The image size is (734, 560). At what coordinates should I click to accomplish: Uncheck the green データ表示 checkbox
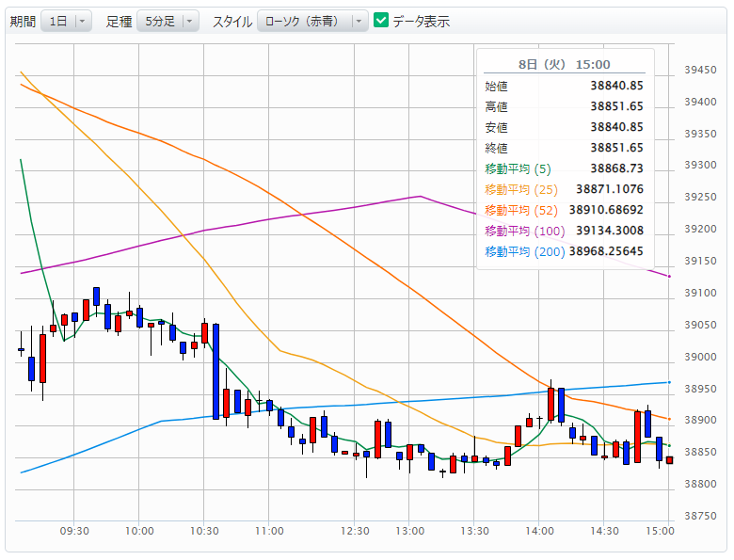[381, 21]
